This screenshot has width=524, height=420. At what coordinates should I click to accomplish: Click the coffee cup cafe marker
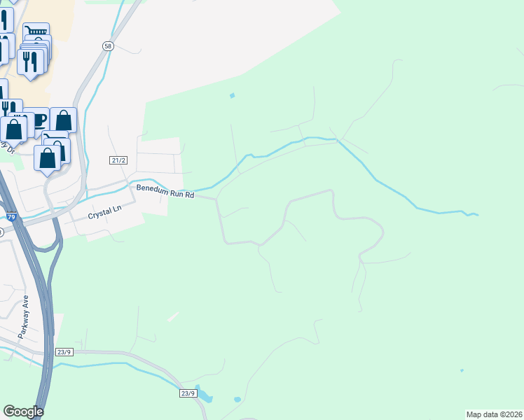[40, 118]
